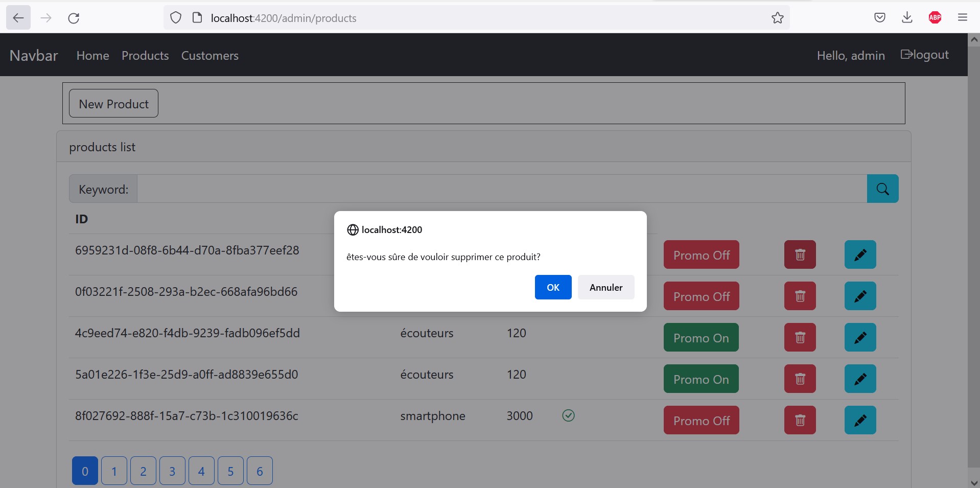Click the trash icon on the first row
The height and width of the screenshot is (488, 980).
(x=799, y=254)
